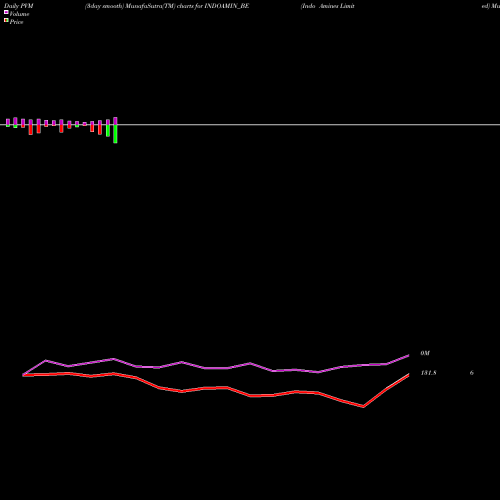Click the 'Indo Amines Limit' company name text
Screen dimensions: 500x500
(328, 6)
